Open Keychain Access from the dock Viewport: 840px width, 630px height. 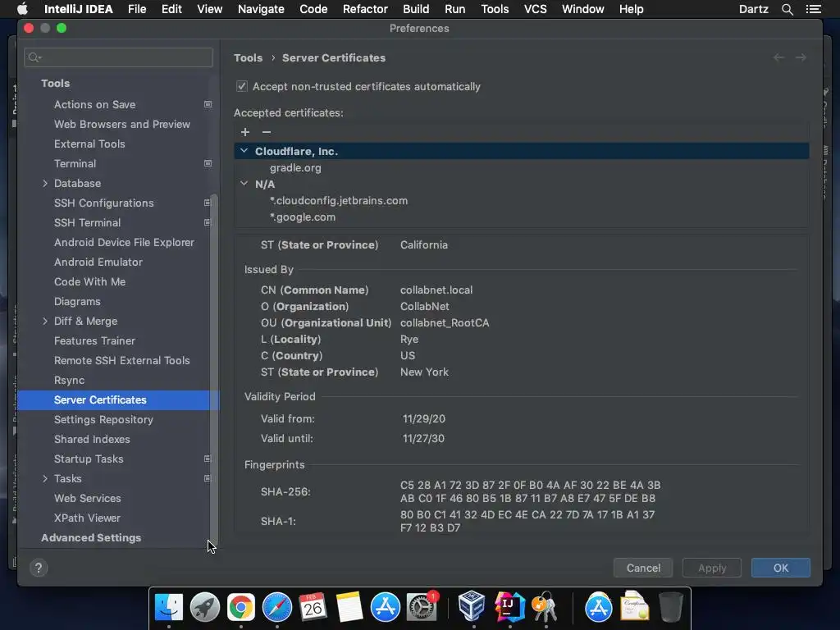(x=545, y=607)
